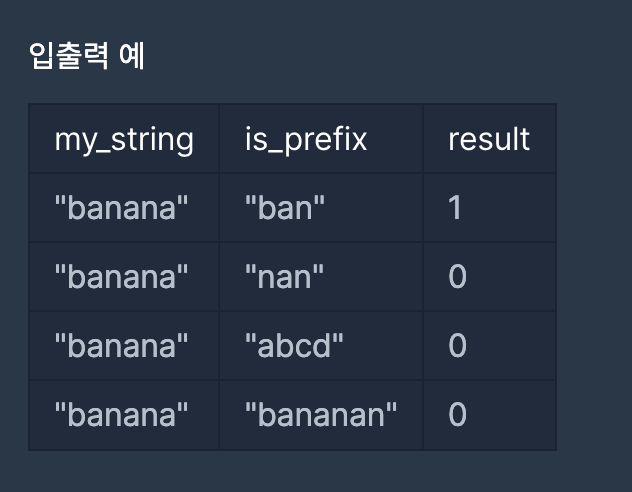Select the my_string column header

124,139
